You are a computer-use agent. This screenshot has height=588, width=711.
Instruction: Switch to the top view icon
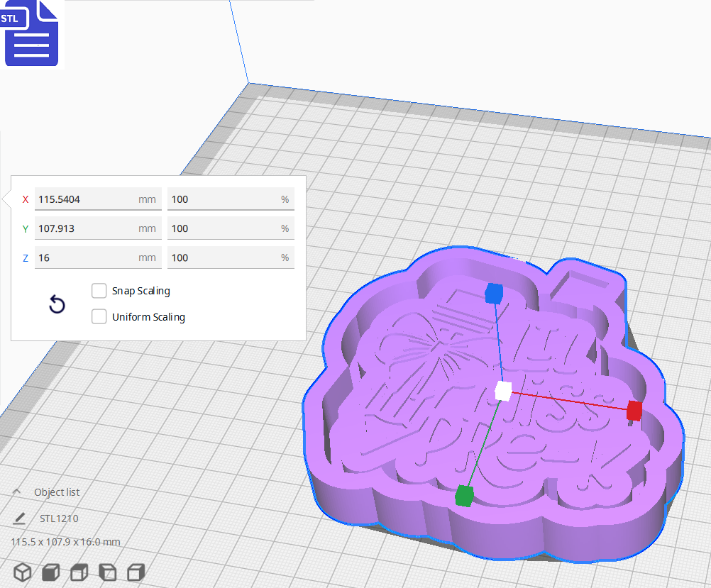pyautogui.click(x=79, y=572)
